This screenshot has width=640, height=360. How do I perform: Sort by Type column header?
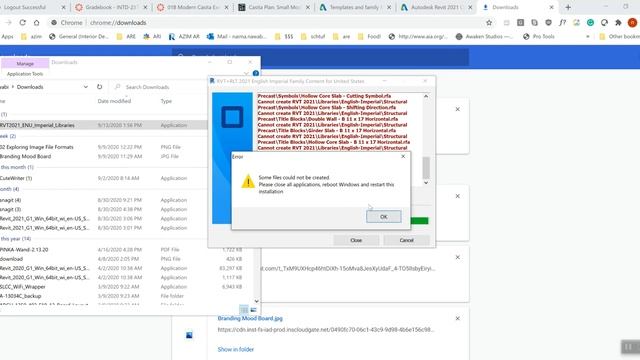tap(166, 101)
